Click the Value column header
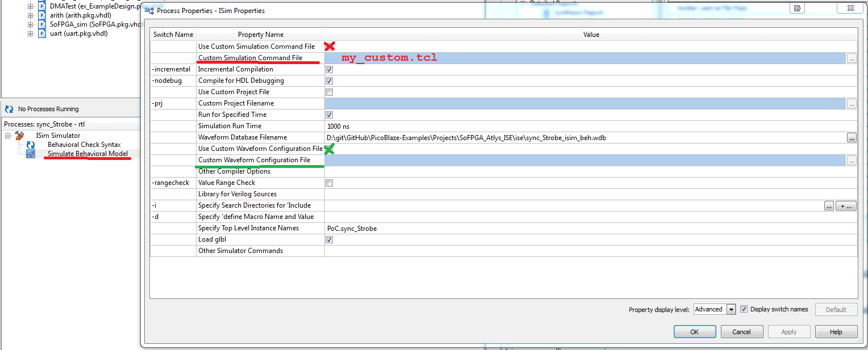Viewport: 868px width, 350px height. (x=591, y=35)
